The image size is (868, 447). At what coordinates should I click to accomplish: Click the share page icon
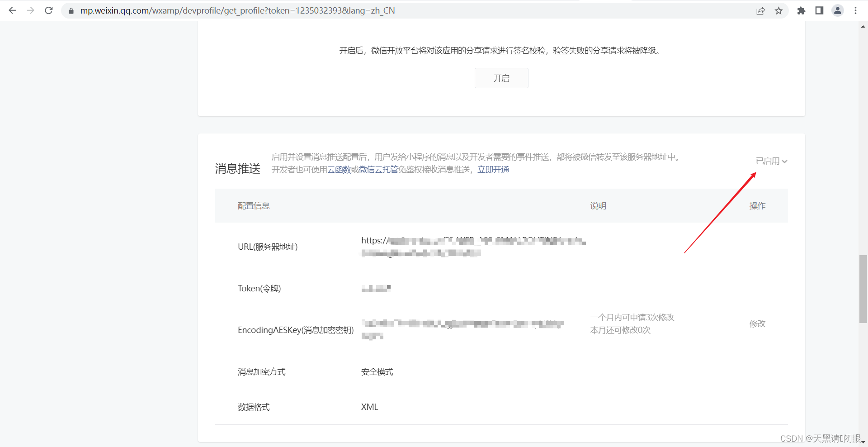(x=761, y=10)
